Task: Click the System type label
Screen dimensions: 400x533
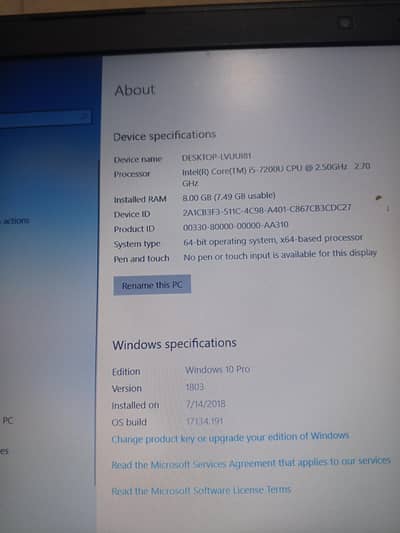Action: [137, 244]
